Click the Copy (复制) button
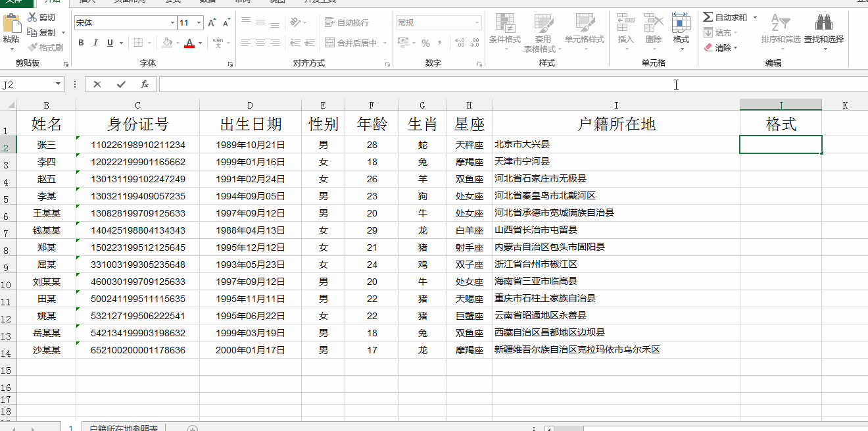 coord(42,32)
